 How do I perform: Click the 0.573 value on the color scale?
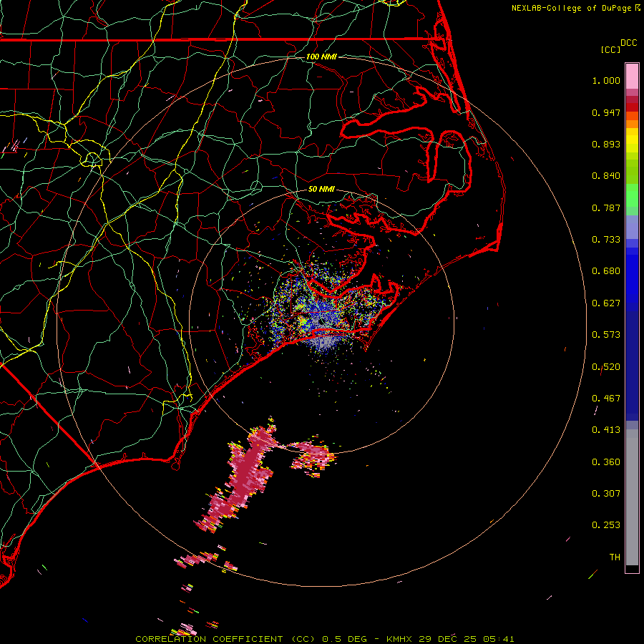point(606,335)
